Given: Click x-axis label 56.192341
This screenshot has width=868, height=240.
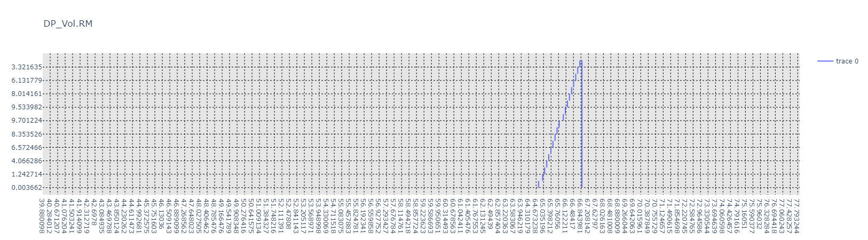Looking at the screenshot, I should pos(364,216).
